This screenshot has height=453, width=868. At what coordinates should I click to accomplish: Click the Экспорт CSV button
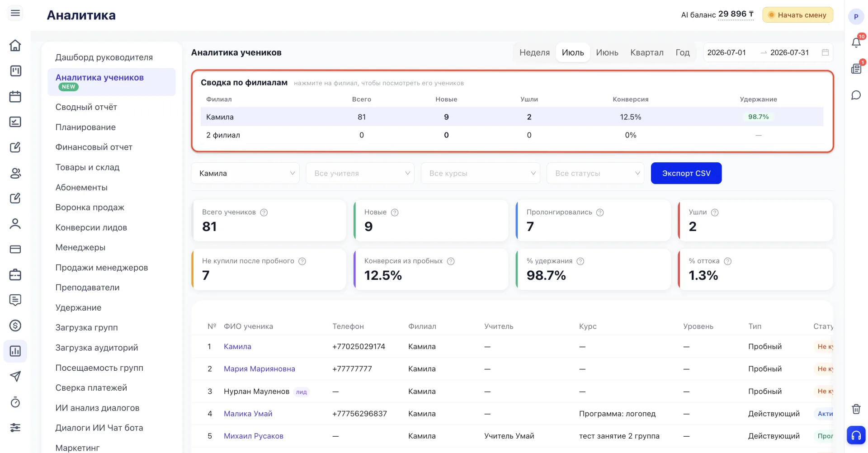(x=686, y=173)
